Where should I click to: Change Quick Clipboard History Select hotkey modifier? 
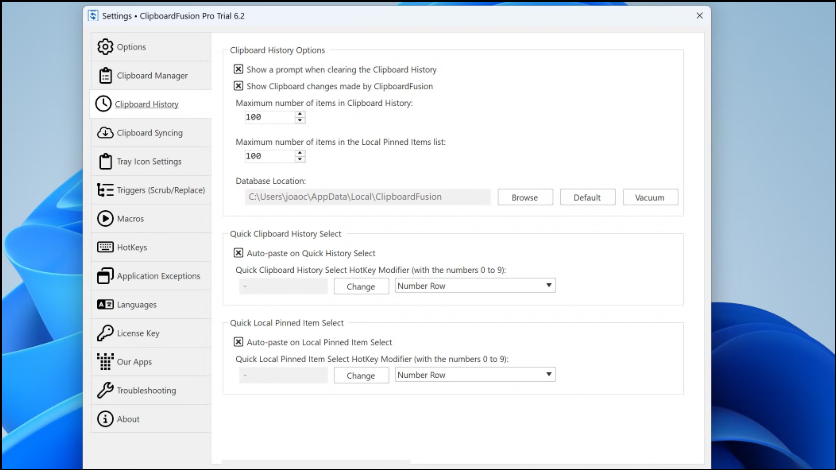(361, 286)
